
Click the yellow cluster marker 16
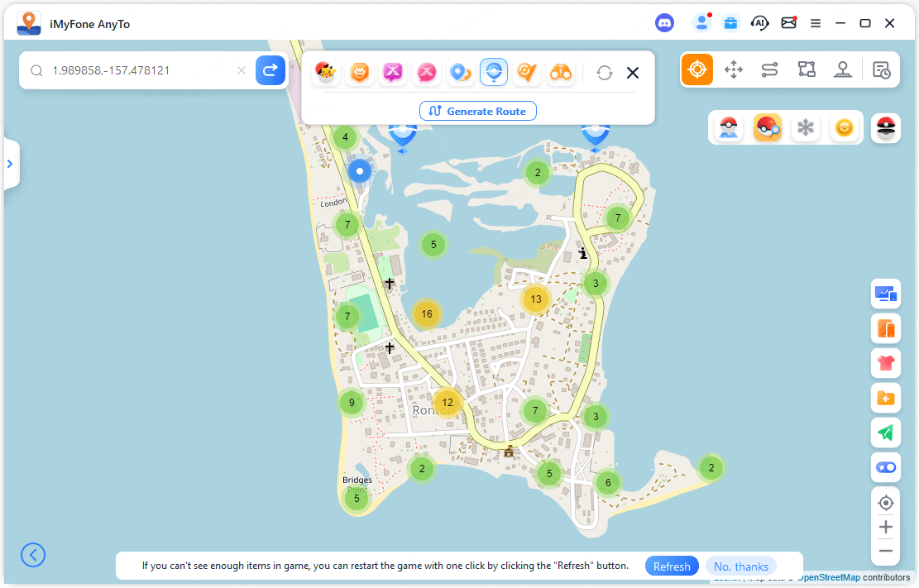(427, 314)
